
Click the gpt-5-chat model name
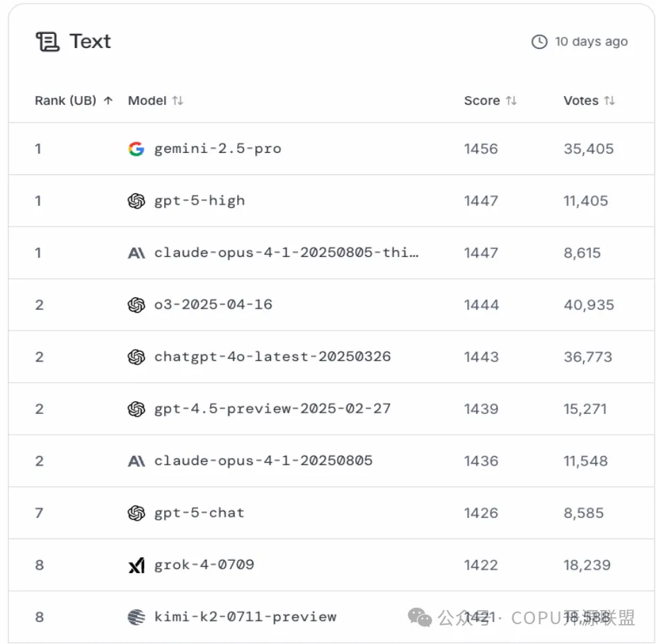(198, 512)
